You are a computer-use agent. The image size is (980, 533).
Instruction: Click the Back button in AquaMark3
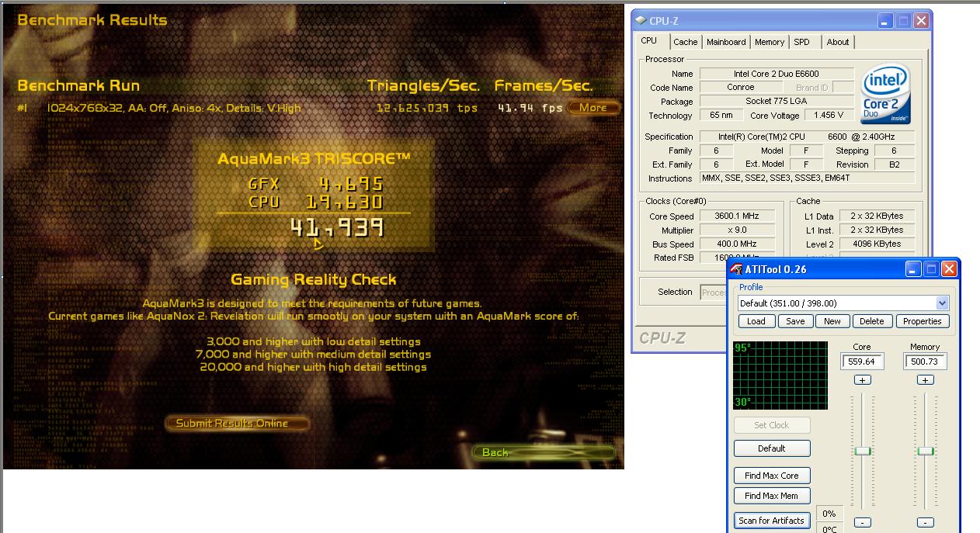point(543,452)
